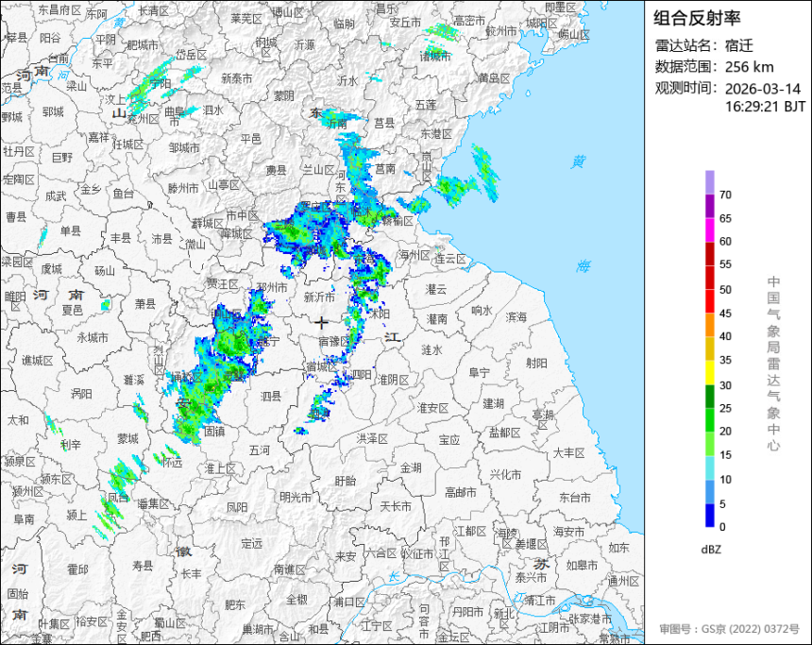
Task: Click the 天长市 label on the map
Action: click(396, 505)
